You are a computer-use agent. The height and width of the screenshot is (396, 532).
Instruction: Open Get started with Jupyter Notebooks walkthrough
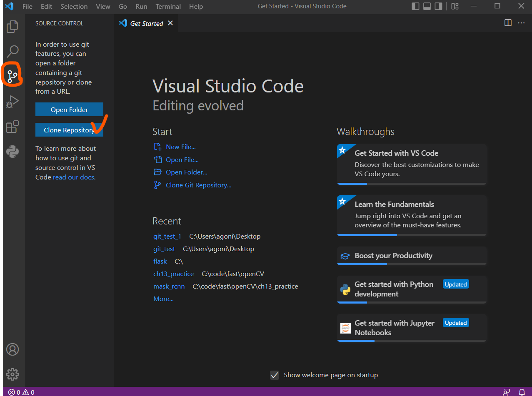[412, 328]
